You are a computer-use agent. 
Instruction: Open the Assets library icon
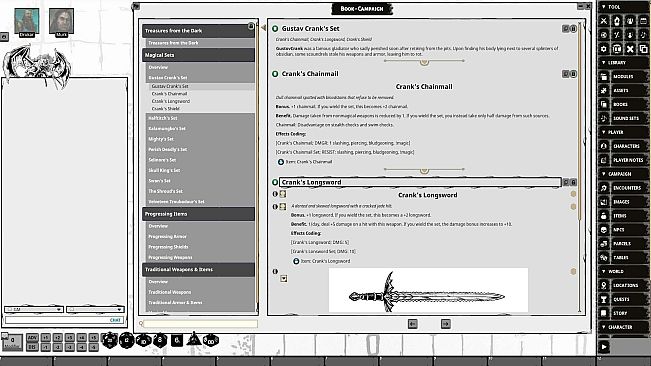[x=604, y=90]
